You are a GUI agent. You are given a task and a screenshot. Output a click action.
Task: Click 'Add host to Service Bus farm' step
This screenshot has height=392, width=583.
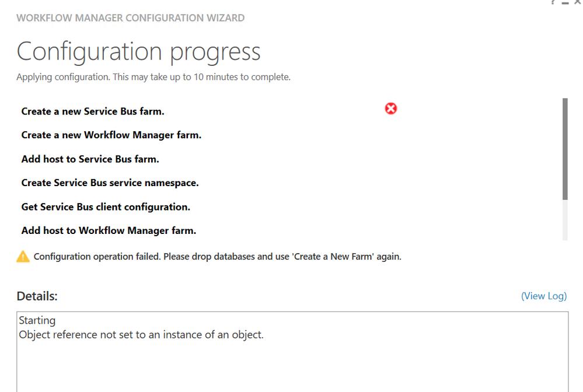click(x=90, y=159)
